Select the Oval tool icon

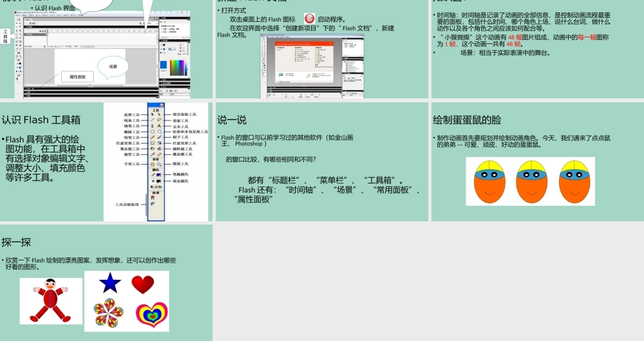pos(153,132)
